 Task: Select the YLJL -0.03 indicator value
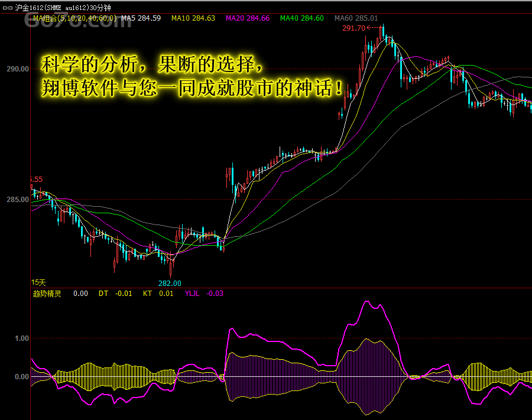[x=204, y=294]
